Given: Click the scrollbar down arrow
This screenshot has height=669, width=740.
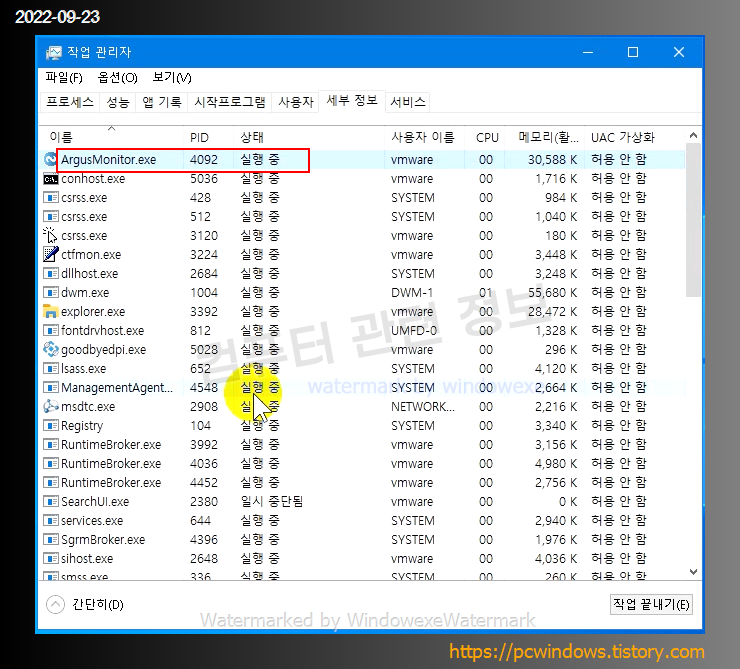Looking at the screenshot, I should [x=693, y=572].
